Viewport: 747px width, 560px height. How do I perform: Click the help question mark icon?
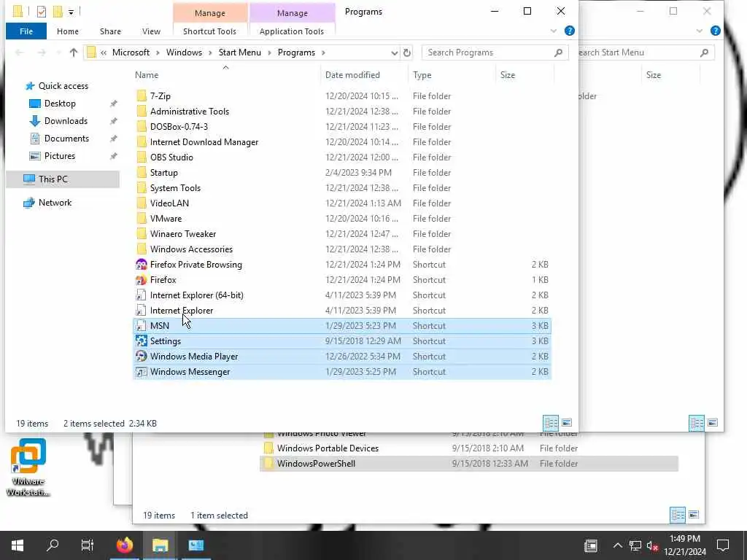(569, 31)
